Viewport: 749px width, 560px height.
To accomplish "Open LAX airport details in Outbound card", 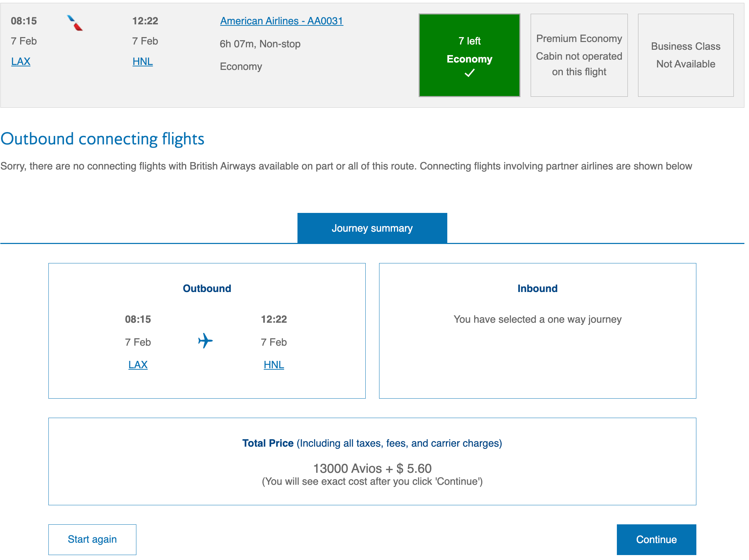I will click(138, 364).
